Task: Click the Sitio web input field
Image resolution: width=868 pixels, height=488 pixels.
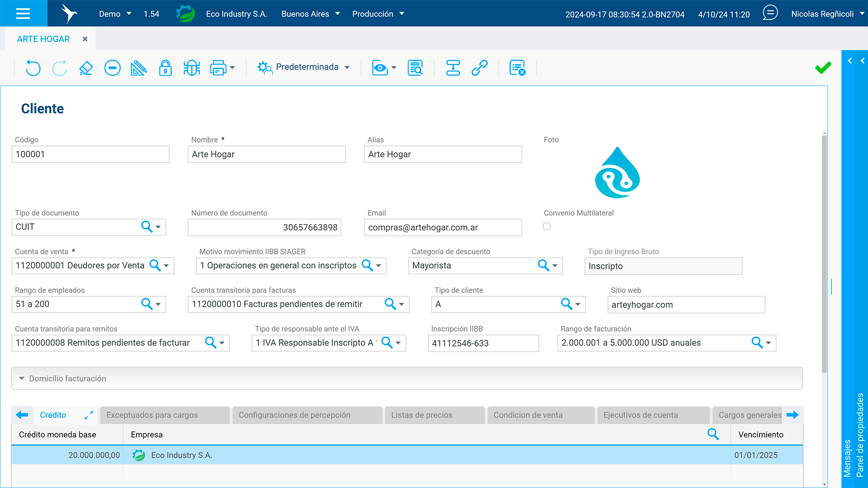Action: (686, 305)
